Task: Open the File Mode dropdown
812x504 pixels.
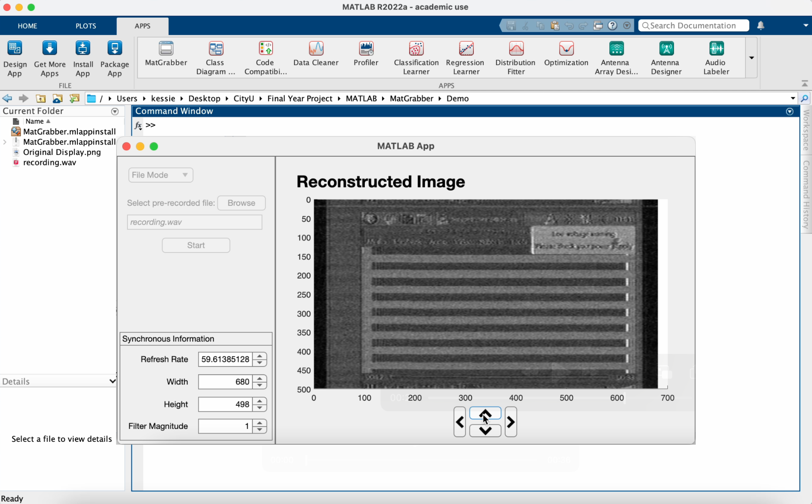Action: pos(160,175)
